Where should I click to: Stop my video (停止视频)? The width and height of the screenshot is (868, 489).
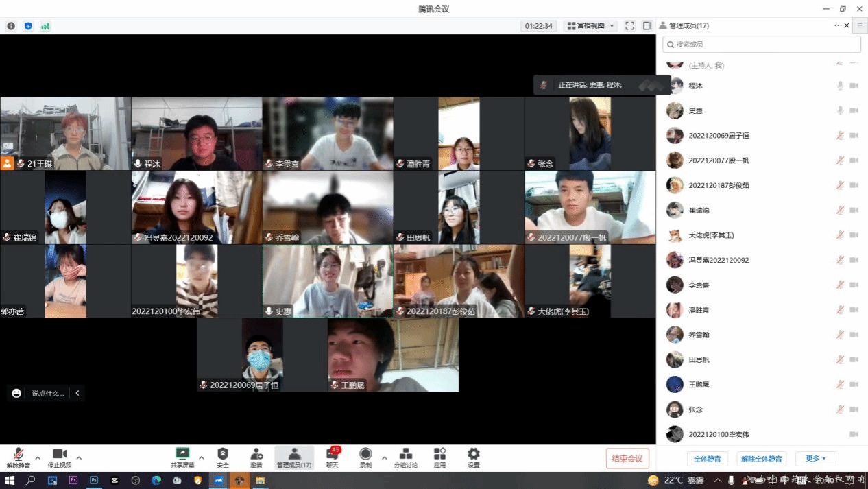(60, 457)
